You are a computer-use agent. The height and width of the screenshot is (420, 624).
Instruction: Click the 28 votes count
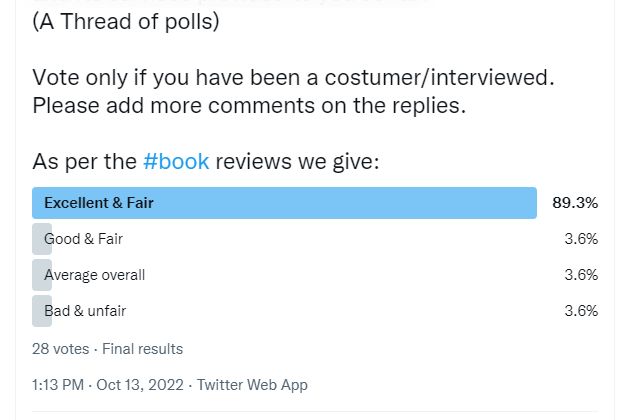[x=59, y=349]
